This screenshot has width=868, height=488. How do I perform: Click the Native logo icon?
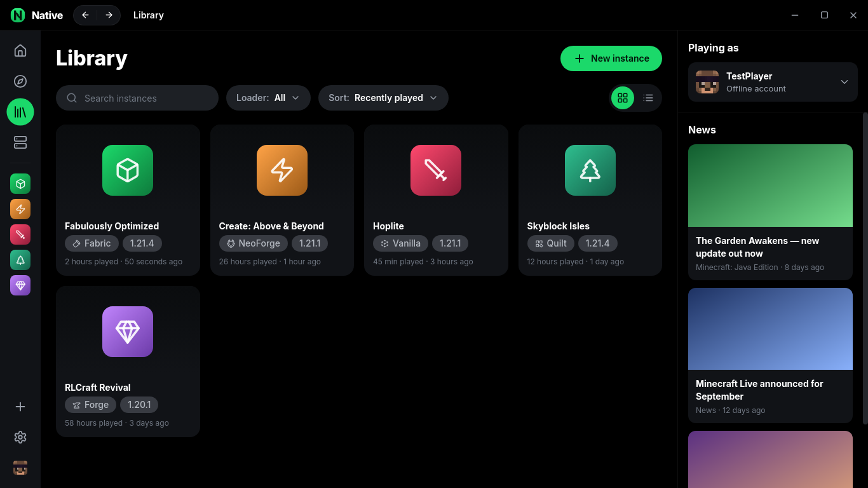click(18, 15)
